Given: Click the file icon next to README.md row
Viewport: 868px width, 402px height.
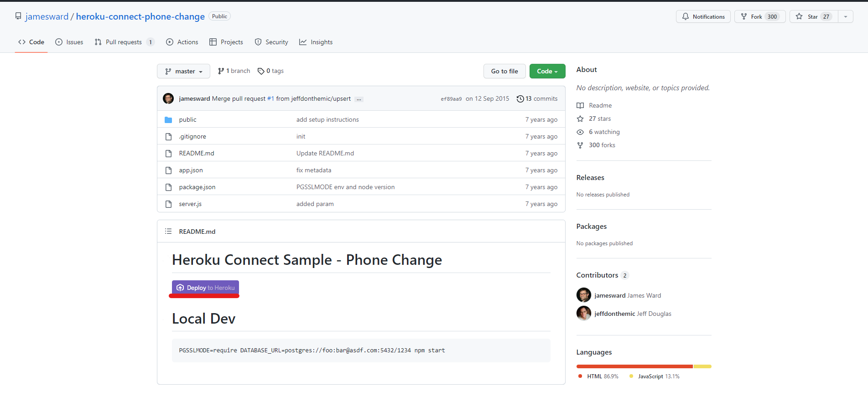Looking at the screenshot, I should tap(168, 154).
